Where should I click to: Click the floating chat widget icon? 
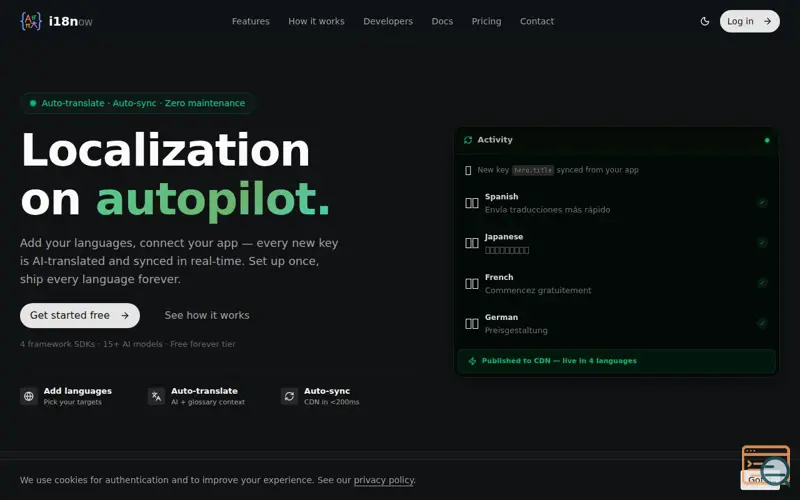(x=766, y=466)
